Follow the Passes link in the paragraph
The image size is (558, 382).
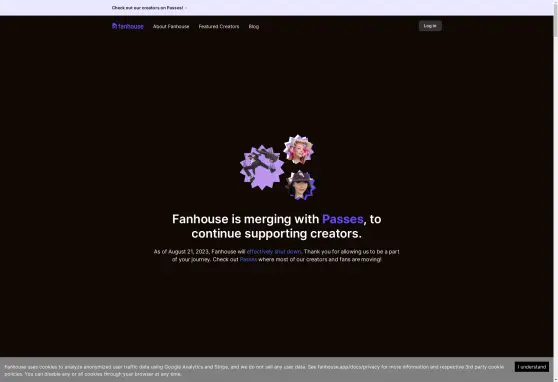tap(248, 260)
